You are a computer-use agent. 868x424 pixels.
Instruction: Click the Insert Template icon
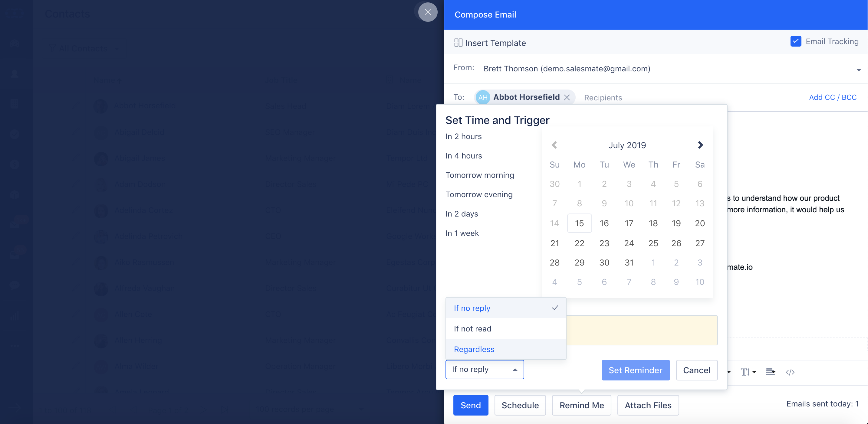(458, 42)
